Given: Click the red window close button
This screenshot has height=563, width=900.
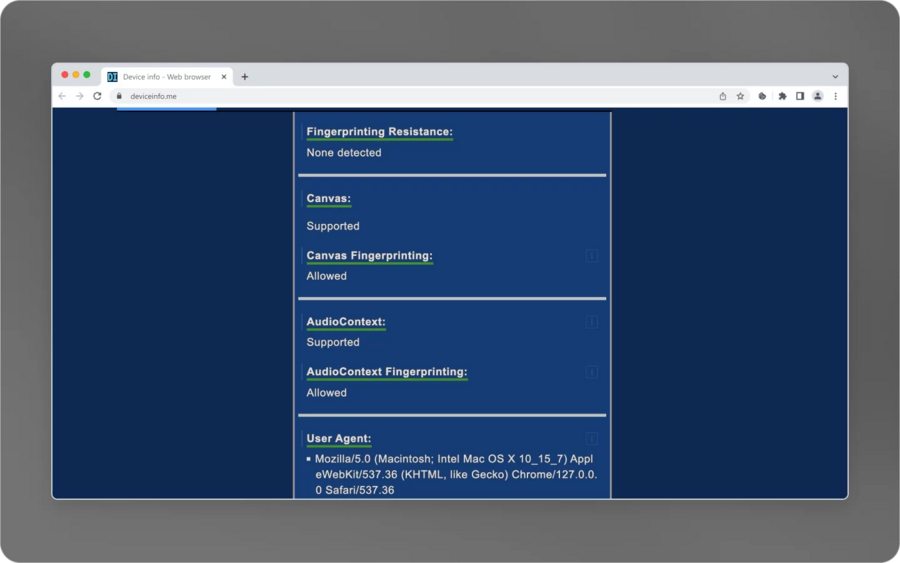Looking at the screenshot, I should 65,75.
